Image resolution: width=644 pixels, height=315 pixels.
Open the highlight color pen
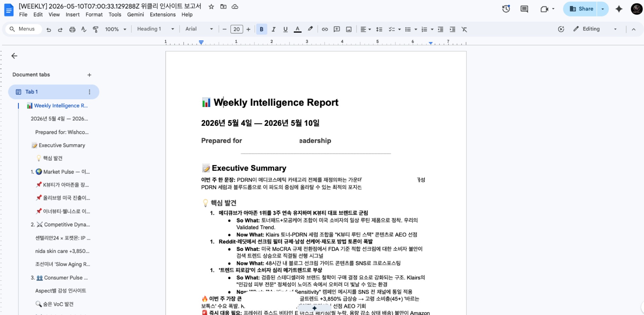coord(310,29)
